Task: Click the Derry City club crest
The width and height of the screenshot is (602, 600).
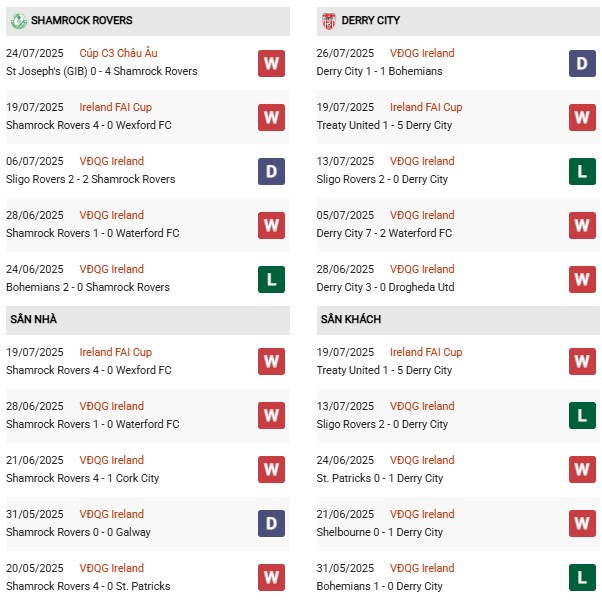Action: coord(329,20)
